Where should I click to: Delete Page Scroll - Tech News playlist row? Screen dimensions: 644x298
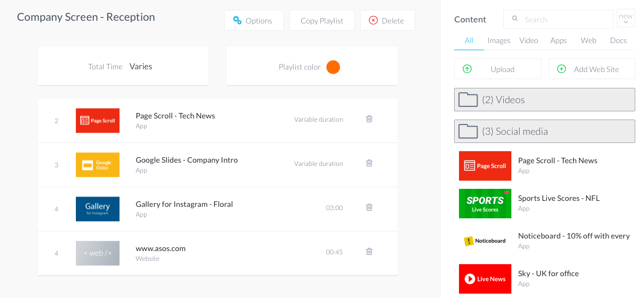(369, 119)
